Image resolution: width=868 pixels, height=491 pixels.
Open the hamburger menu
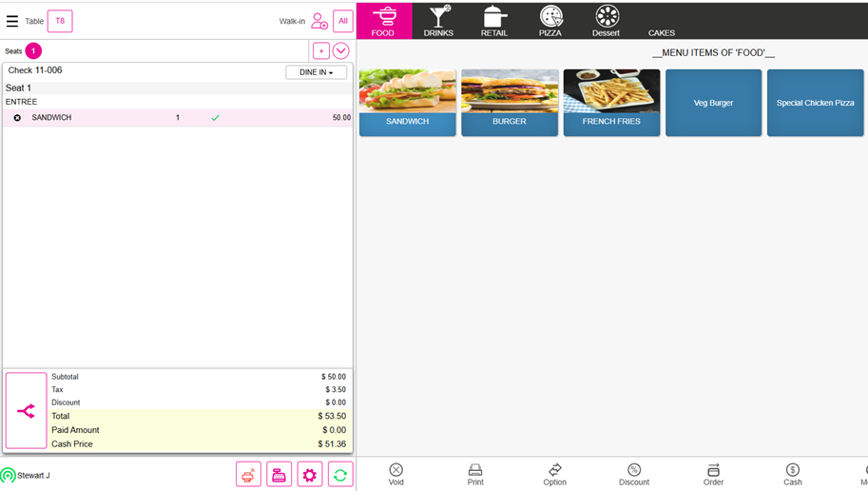[x=12, y=21]
